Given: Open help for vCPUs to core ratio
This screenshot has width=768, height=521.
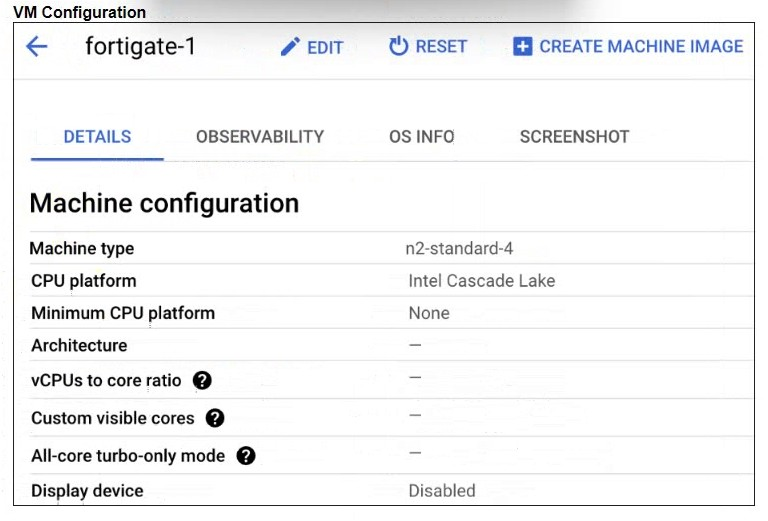Looking at the screenshot, I should pyautogui.click(x=202, y=380).
